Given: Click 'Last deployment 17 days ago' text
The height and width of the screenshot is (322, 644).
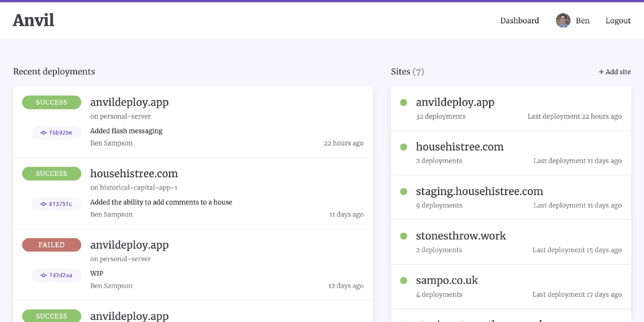Looking at the screenshot, I should tap(577, 294).
